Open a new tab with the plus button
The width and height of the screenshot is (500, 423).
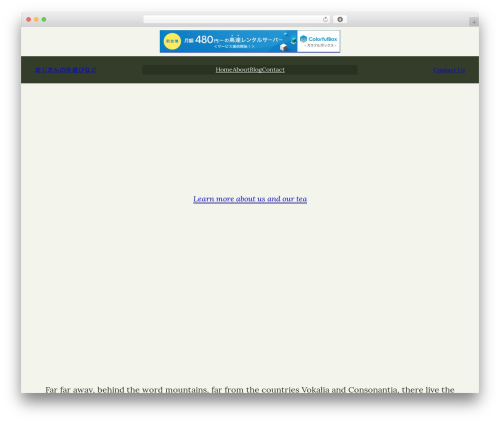(474, 22)
